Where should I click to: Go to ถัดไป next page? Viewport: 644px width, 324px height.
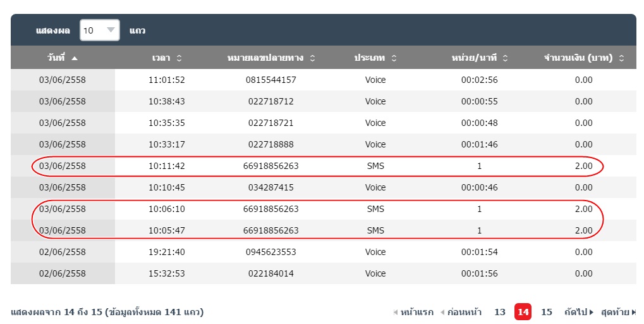(579, 312)
